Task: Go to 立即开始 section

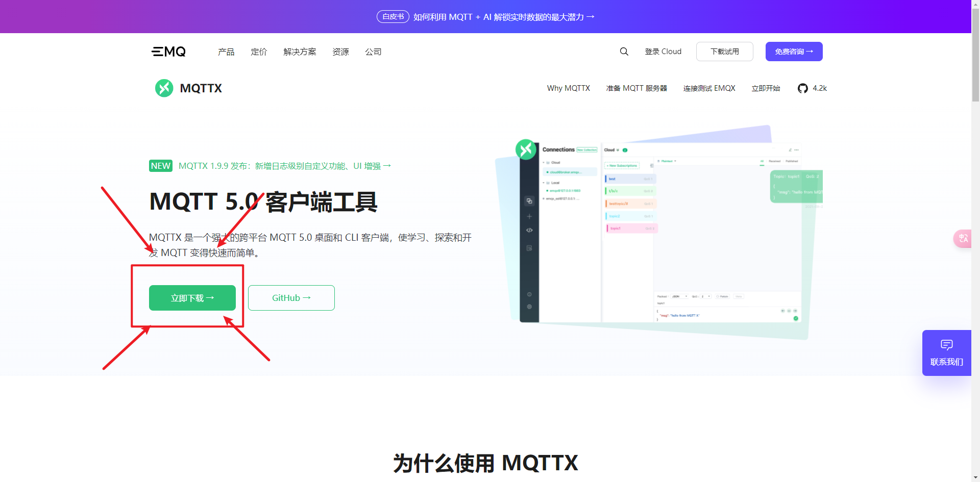Action: pos(766,88)
